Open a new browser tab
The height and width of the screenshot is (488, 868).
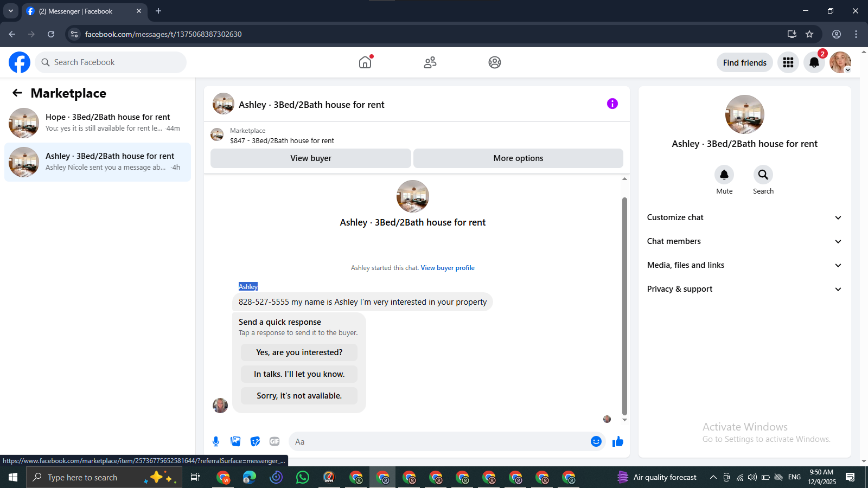coord(158,11)
